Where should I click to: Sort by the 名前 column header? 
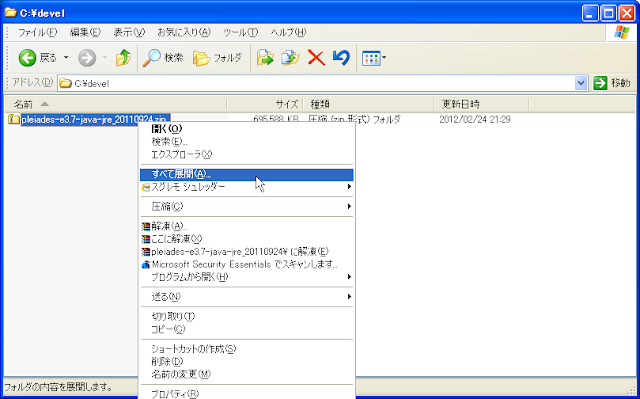coord(115,104)
